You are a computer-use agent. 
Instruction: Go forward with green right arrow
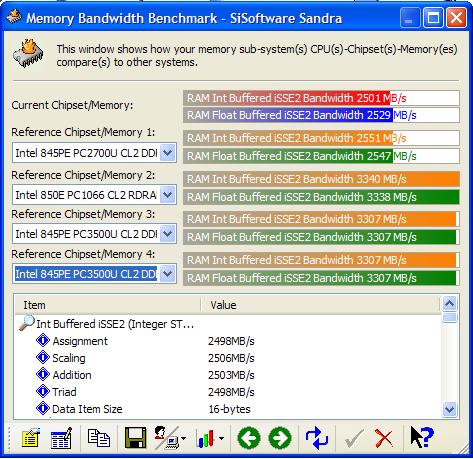tap(280, 438)
